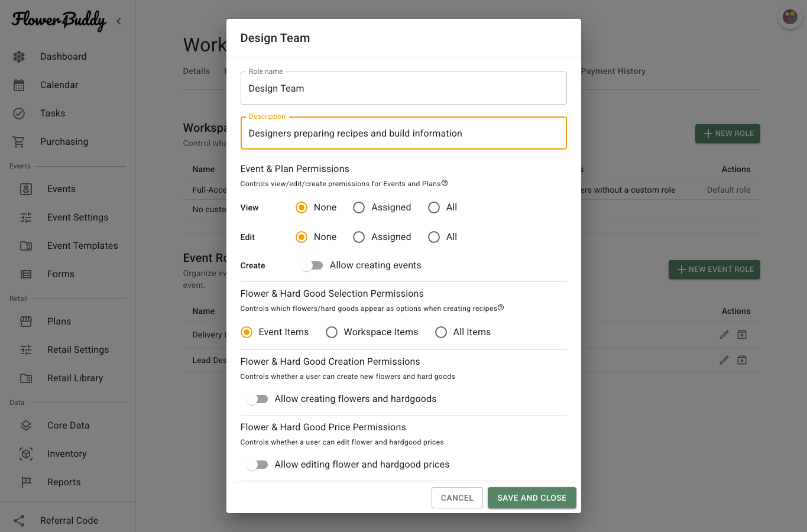Click archive icon in Lead Des row

[x=742, y=360]
